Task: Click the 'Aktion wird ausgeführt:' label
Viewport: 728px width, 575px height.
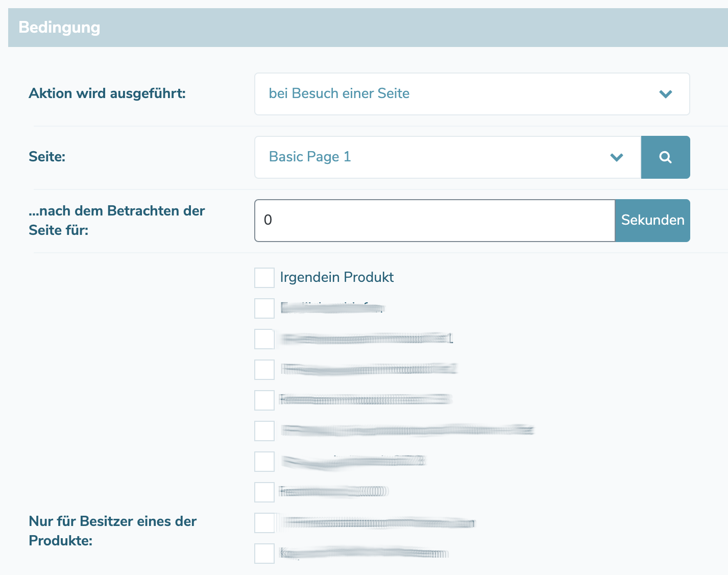Action: click(107, 94)
